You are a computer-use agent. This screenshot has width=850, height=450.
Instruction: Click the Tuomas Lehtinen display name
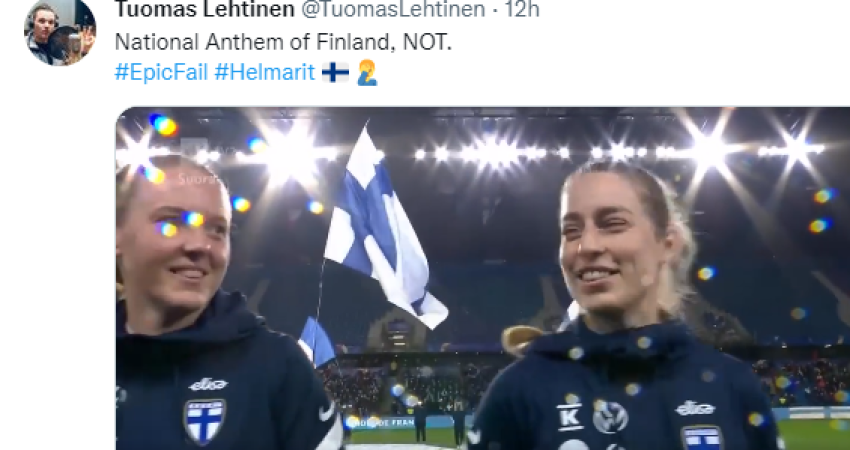click(205, 9)
